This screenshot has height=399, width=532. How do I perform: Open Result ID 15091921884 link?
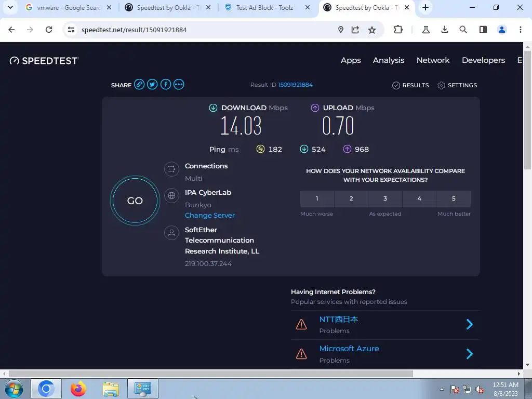296,85
